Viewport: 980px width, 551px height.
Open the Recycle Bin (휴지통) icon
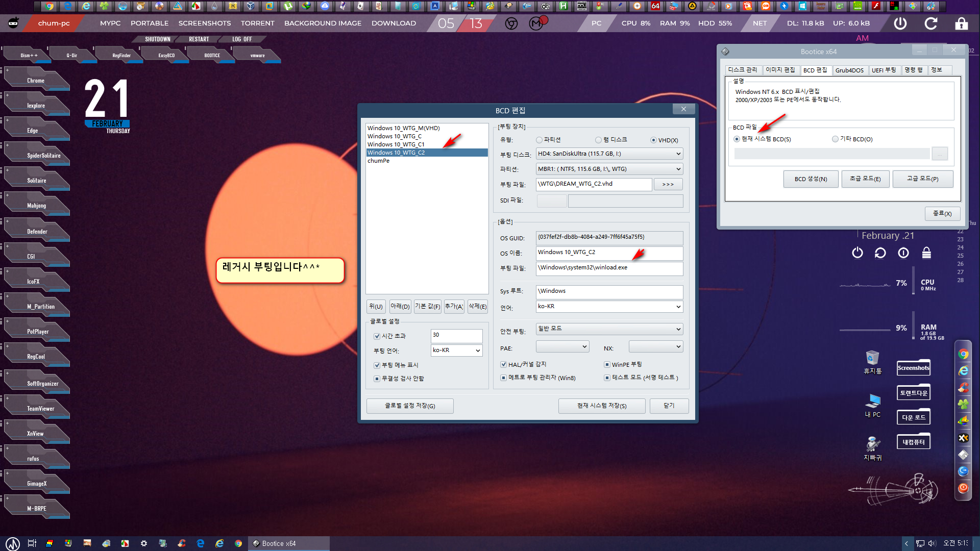click(872, 362)
